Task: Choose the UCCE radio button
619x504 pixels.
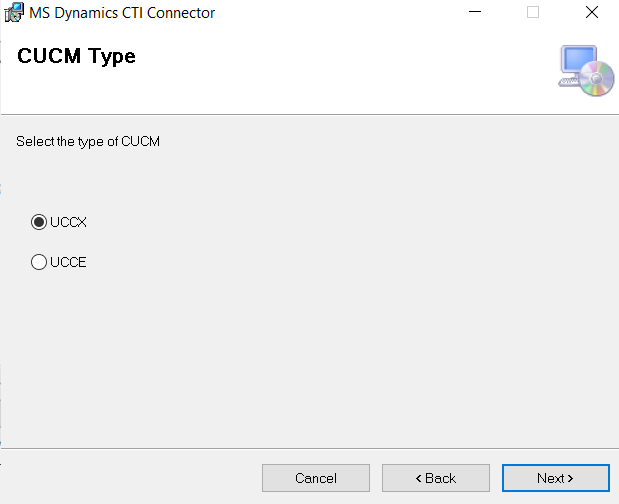Action: [39, 263]
